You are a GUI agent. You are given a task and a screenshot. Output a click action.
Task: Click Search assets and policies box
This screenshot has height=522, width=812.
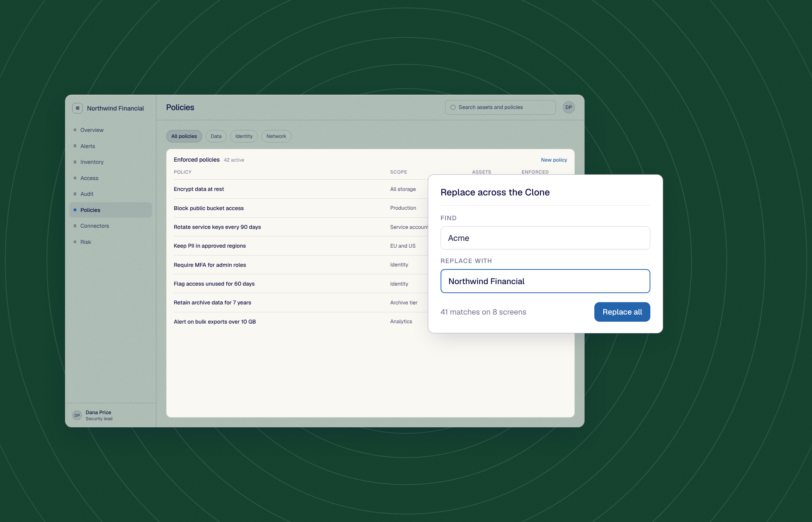tap(500, 107)
